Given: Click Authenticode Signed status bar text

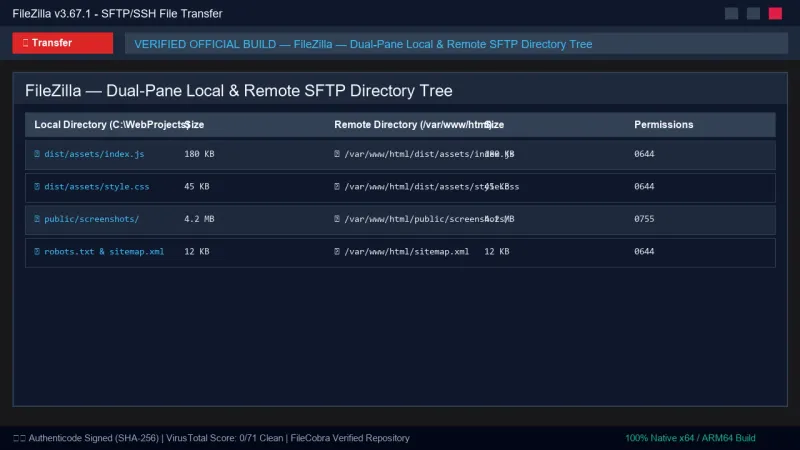Looking at the screenshot, I should [x=93, y=438].
